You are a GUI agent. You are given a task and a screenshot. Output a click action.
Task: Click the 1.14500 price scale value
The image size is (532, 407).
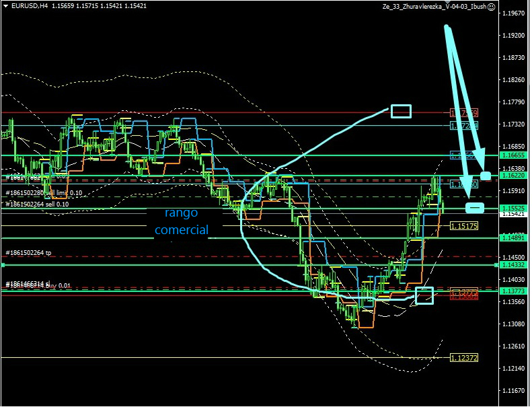coord(513,257)
